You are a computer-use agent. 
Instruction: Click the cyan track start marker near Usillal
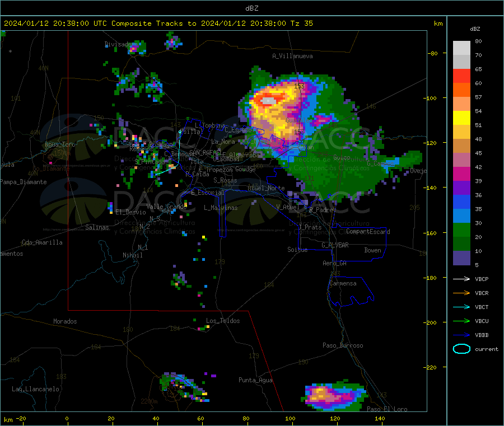tap(180, 132)
